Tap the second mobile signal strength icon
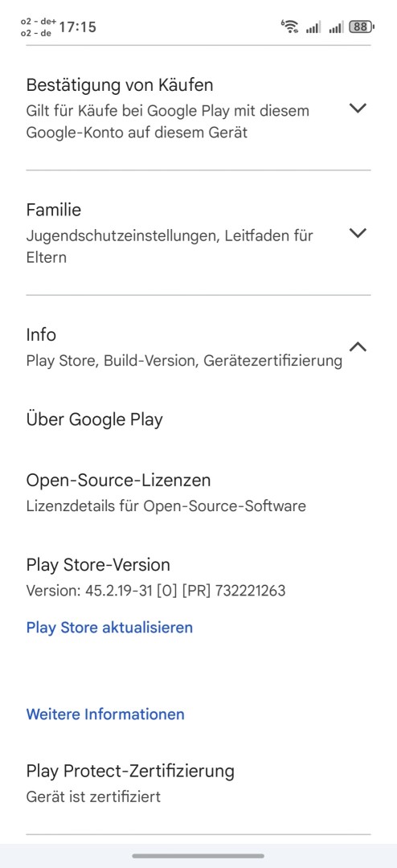Screen dimensions: 397x868 coord(336,27)
